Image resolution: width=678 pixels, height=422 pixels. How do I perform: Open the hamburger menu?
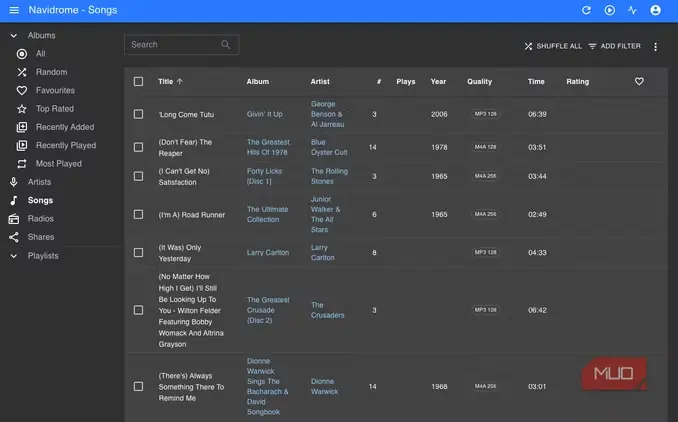tap(14, 10)
